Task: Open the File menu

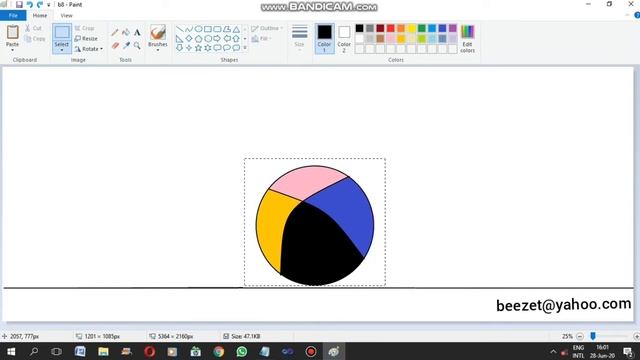Action: pyautogui.click(x=13, y=16)
